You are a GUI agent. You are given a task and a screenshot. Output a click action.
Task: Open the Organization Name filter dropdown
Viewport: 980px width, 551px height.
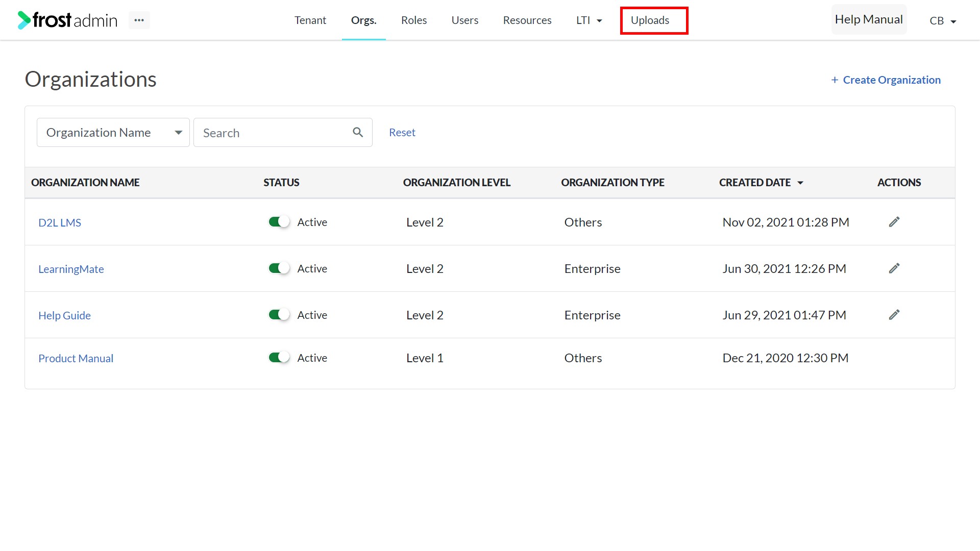pos(113,133)
